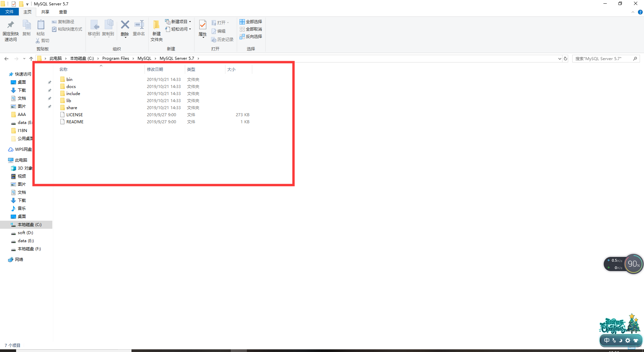The width and height of the screenshot is (644, 352).
Task: Expand the New Item dropdown
Action: pyautogui.click(x=190, y=22)
